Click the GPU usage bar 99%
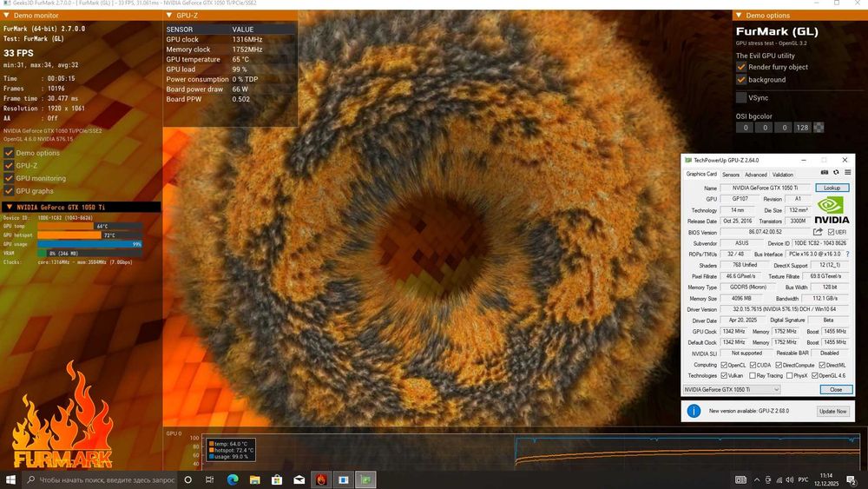Image resolution: width=868 pixels, height=489 pixels. [89, 244]
